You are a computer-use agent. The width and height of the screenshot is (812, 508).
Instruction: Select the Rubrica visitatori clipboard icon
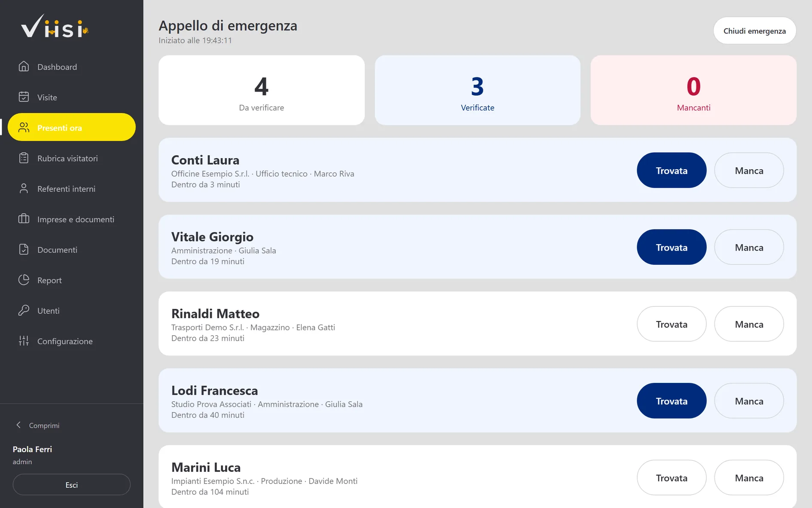pyautogui.click(x=24, y=158)
